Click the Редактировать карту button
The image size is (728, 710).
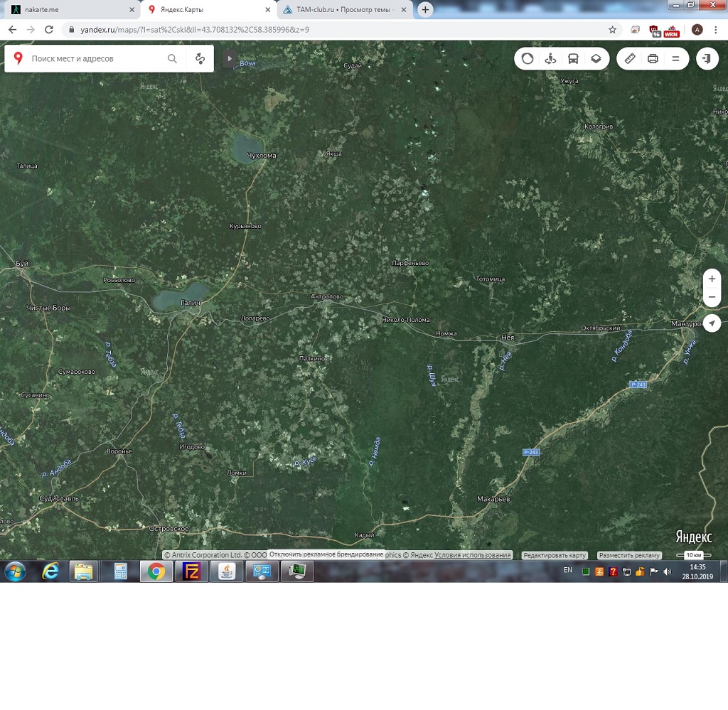554,555
